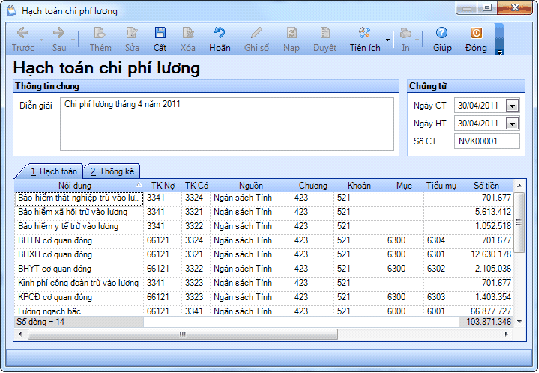Screen dimensions: 539x373
Task: Click the horizontal scroll right arrow
Action: coord(506,334)
